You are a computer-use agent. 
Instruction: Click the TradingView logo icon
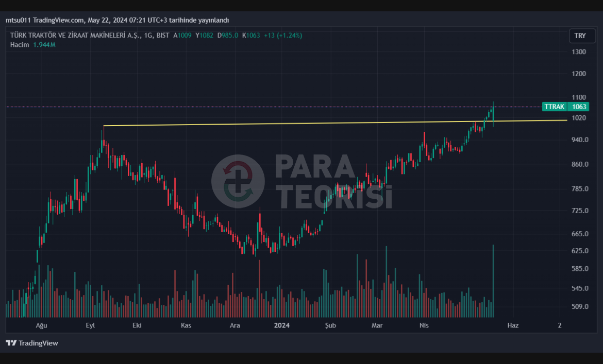click(11, 343)
